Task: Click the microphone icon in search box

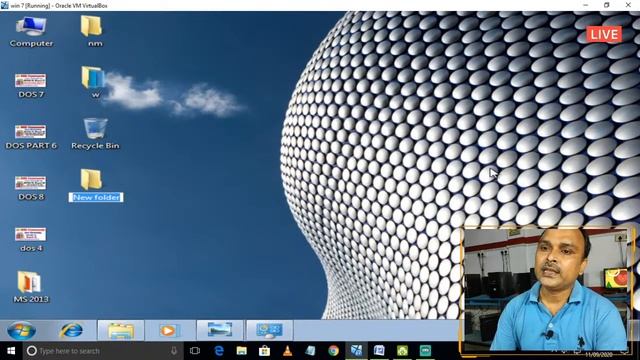Action: (x=174, y=351)
